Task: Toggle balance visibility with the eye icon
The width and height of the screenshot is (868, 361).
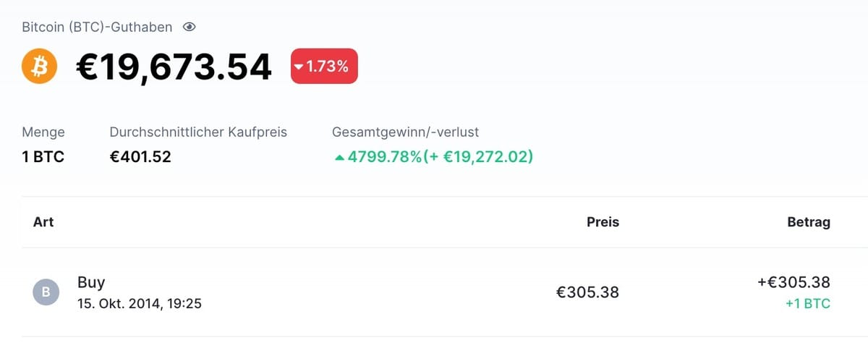Action: pyautogui.click(x=190, y=27)
